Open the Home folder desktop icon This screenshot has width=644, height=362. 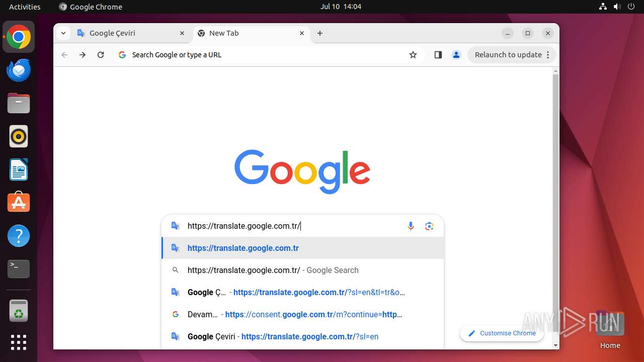point(610,329)
